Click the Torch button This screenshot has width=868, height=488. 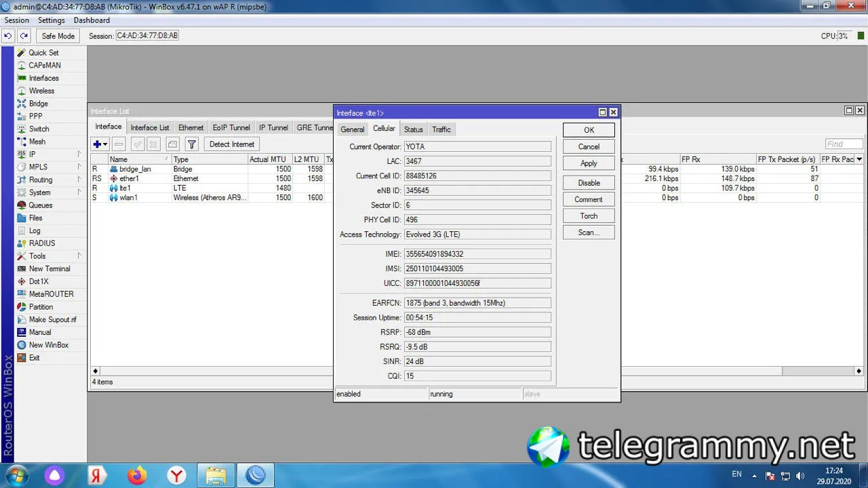coord(589,216)
